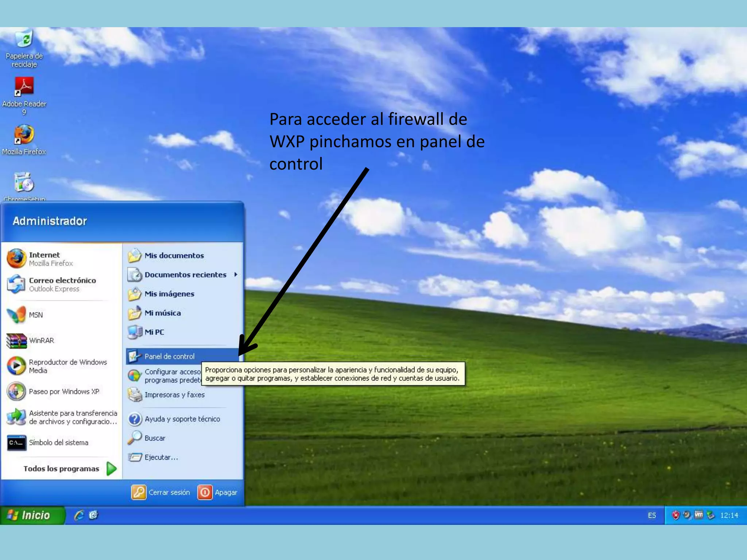Launch Internet Explorer from Quick Launch
Viewport: 747px width, 560px height.
coord(79,515)
